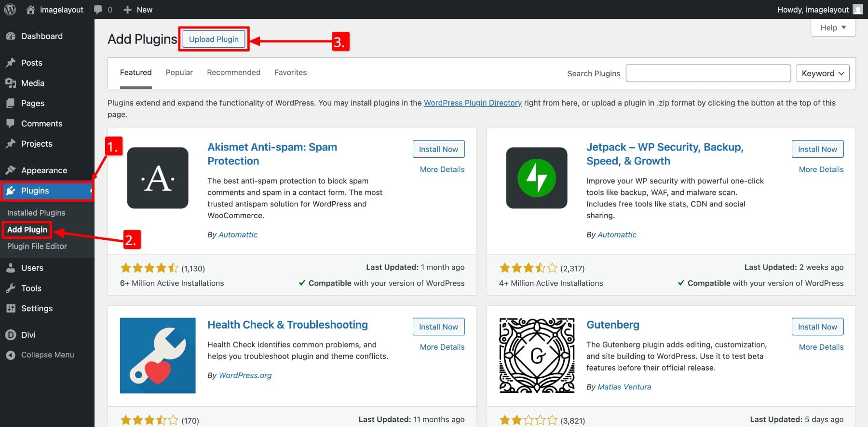Screen dimensions: 868x427
Task: Open the WordPress Plugin Directory link
Action: click(x=473, y=103)
